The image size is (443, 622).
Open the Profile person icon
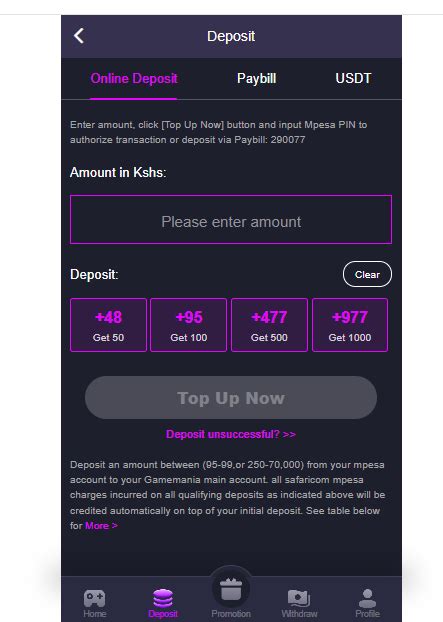pyautogui.click(x=367, y=598)
